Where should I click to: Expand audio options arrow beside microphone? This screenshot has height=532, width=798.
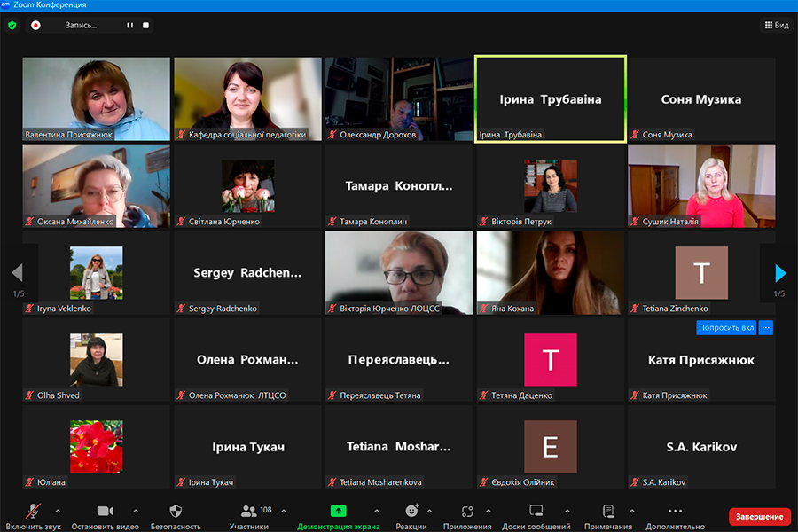click(x=59, y=511)
